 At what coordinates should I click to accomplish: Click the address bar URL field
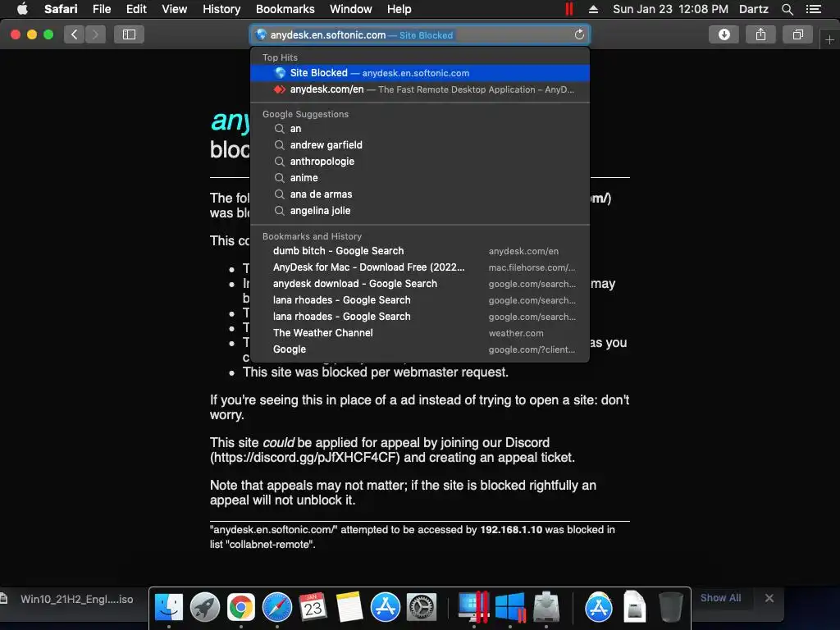pyautogui.click(x=420, y=34)
